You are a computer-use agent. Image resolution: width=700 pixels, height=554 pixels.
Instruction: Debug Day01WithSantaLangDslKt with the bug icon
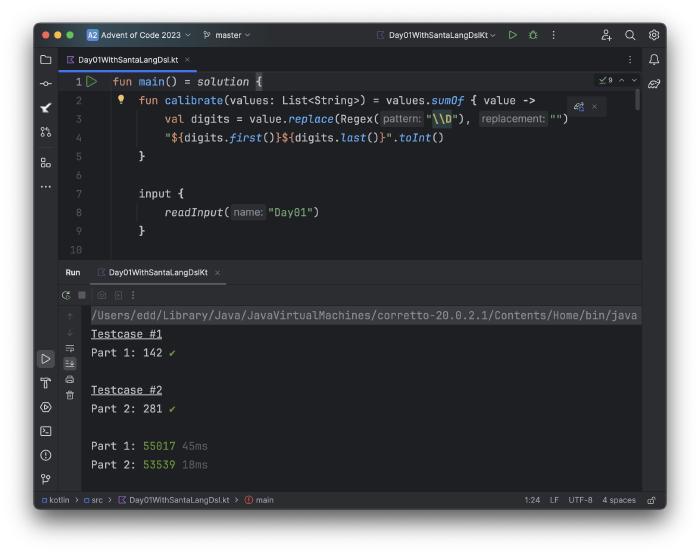click(x=533, y=35)
